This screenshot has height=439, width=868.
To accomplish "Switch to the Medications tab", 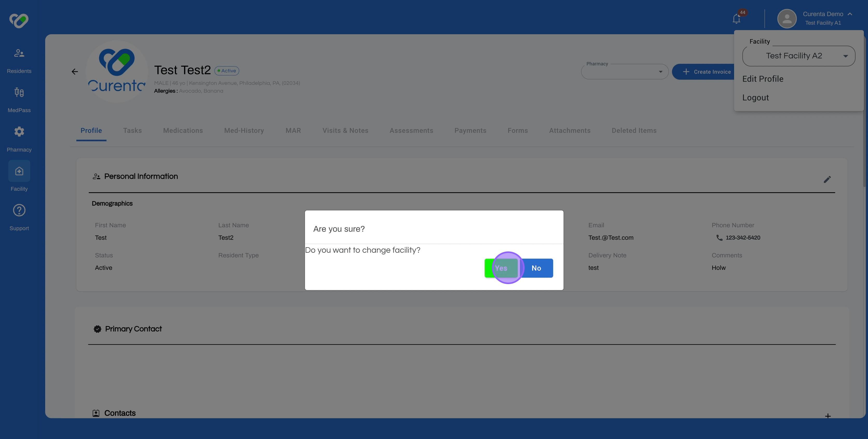I will tap(183, 131).
